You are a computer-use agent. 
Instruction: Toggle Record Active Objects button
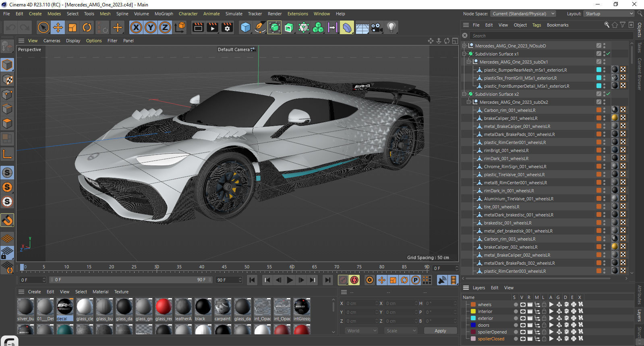343,280
